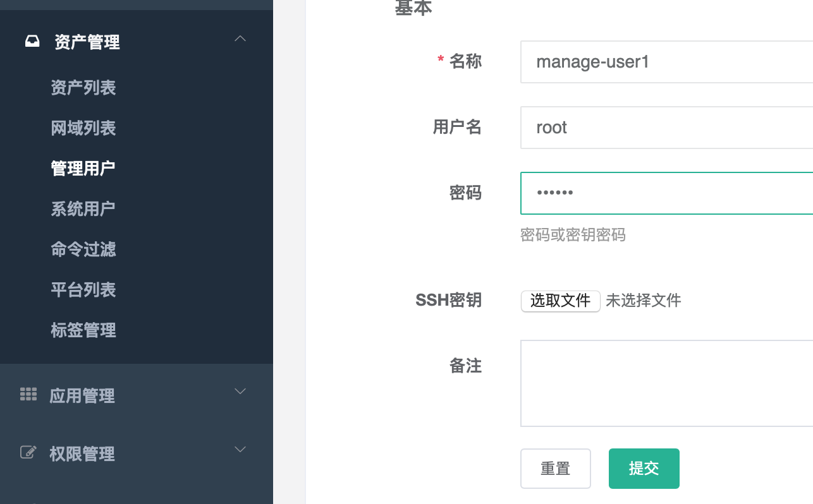
Task: Select 管理用户 in the sidebar
Action: (x=83, y=169)
